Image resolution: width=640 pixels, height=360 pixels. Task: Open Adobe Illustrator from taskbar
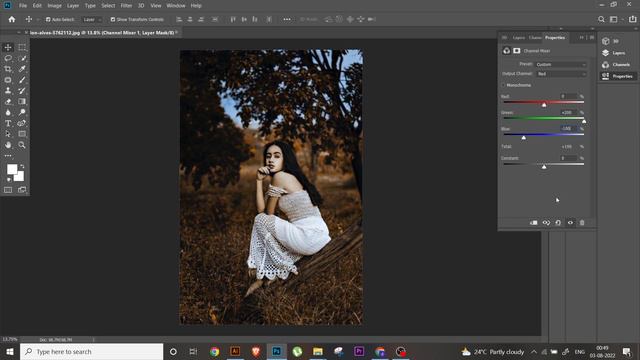[235, 351]
